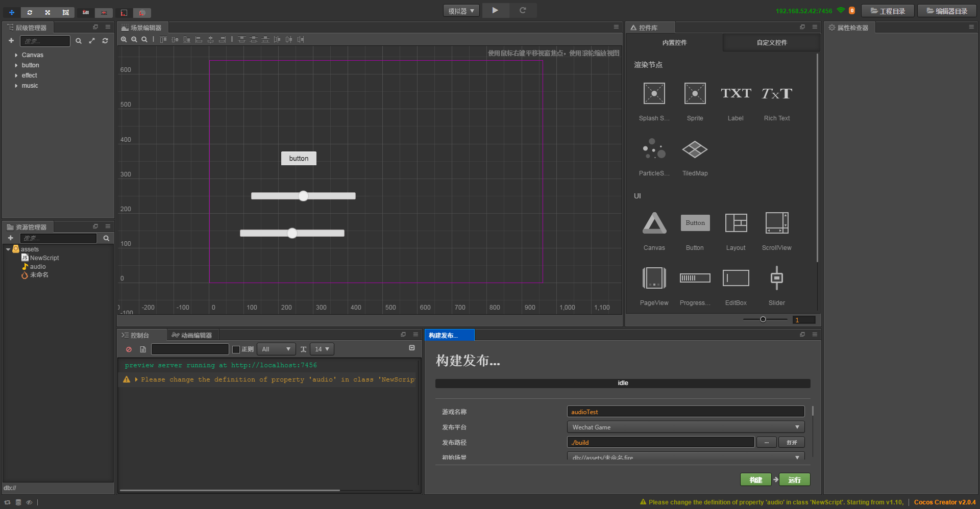Click the hierarchy search input field

[45, 41]
